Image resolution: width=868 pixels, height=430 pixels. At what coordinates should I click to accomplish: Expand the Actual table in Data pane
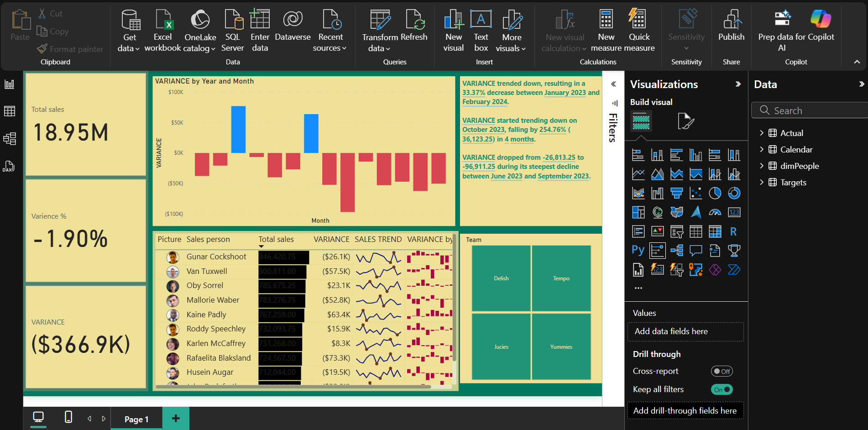pos(761,133)
